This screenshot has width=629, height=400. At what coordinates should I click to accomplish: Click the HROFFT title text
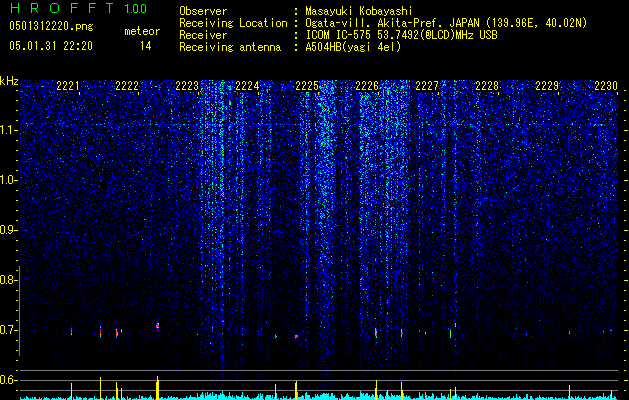[x=62, y=8]
